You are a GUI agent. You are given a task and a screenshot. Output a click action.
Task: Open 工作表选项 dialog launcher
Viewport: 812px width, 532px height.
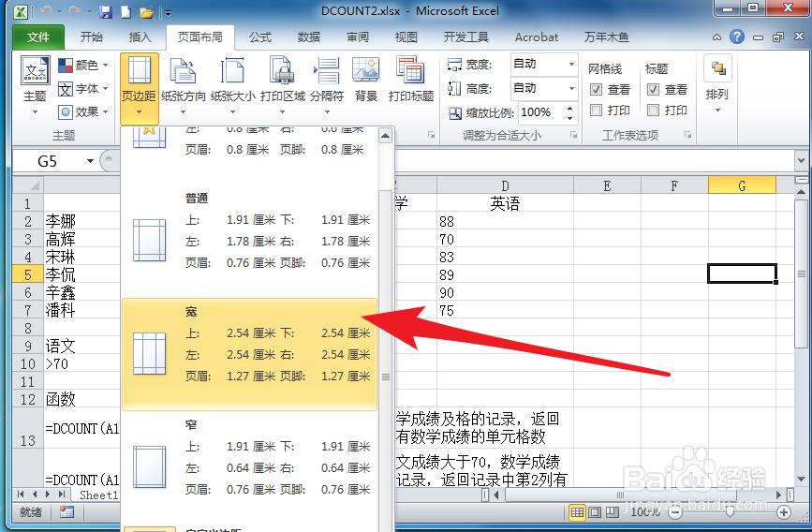pos(687,135)
